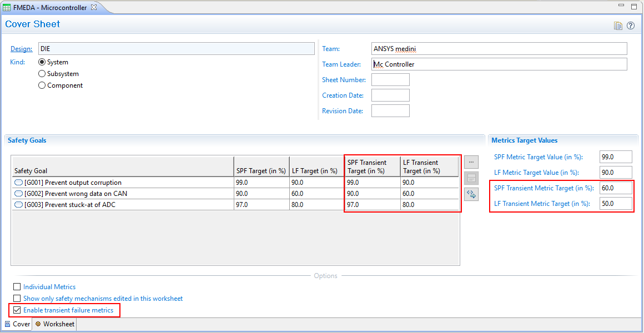Click the Team Leader text field
Screen dimensions: 644x333
(x=499, y=64)
